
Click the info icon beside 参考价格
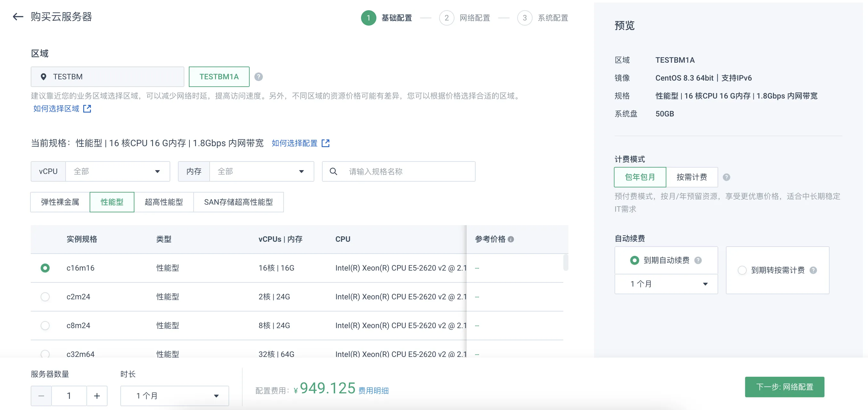coord(511,239)
